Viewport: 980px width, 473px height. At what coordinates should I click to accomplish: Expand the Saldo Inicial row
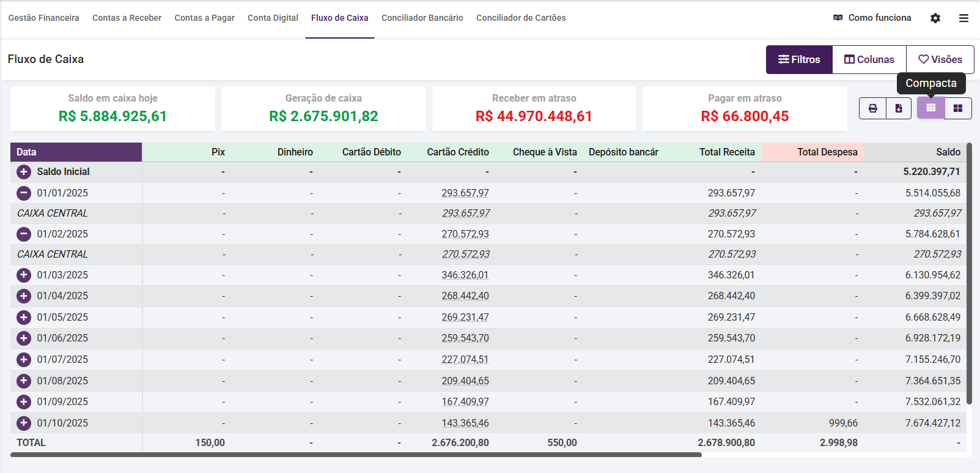click(x=24, y=172)
